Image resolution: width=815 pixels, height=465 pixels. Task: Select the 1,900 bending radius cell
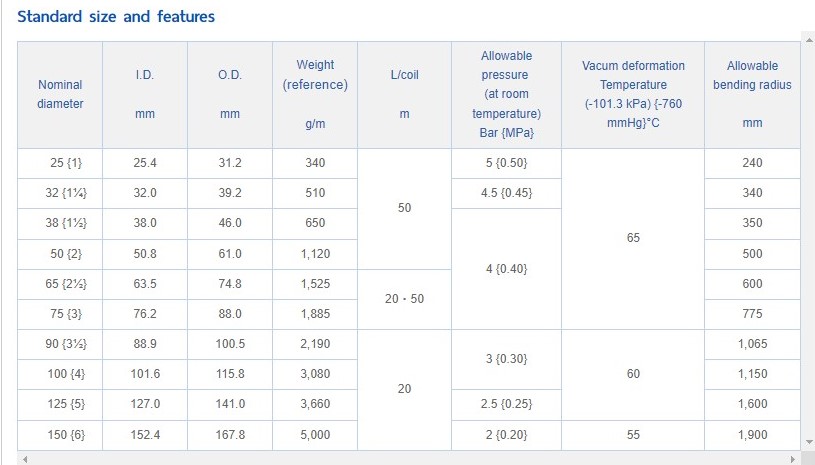(752, 435)
